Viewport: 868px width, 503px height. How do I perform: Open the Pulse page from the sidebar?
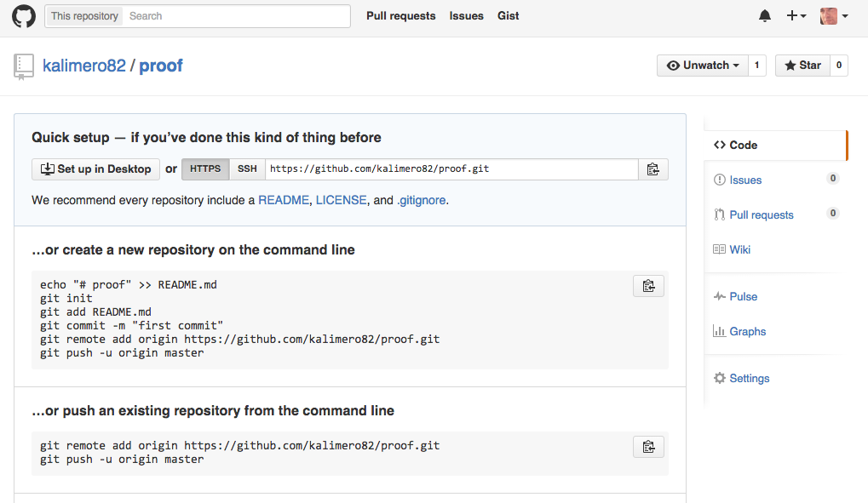(741, 295)
